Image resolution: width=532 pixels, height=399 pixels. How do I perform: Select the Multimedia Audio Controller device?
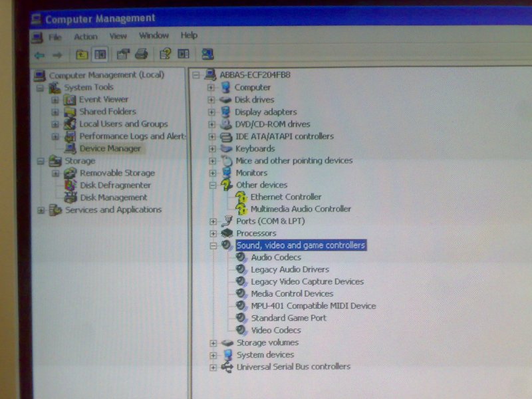301,209
